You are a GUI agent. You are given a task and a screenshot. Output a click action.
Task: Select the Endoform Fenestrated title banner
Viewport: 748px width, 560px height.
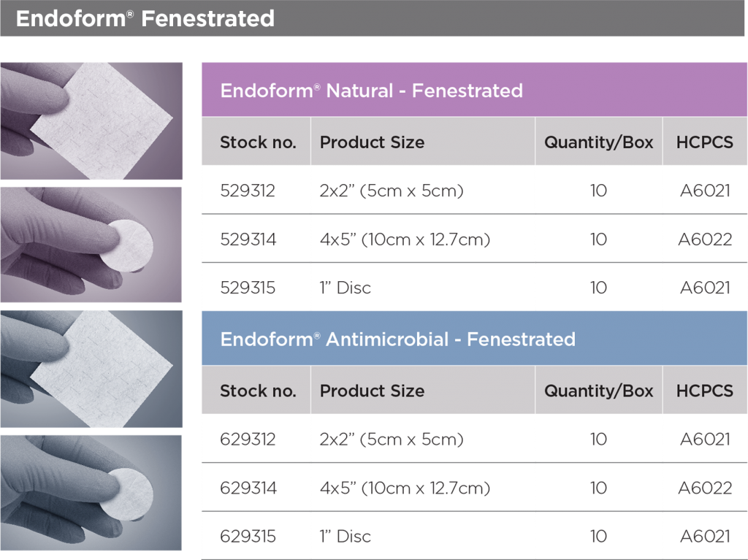372,18
